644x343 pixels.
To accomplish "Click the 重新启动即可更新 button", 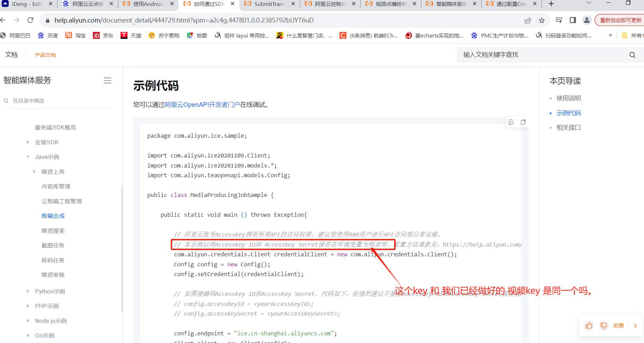I will point(620,20).
